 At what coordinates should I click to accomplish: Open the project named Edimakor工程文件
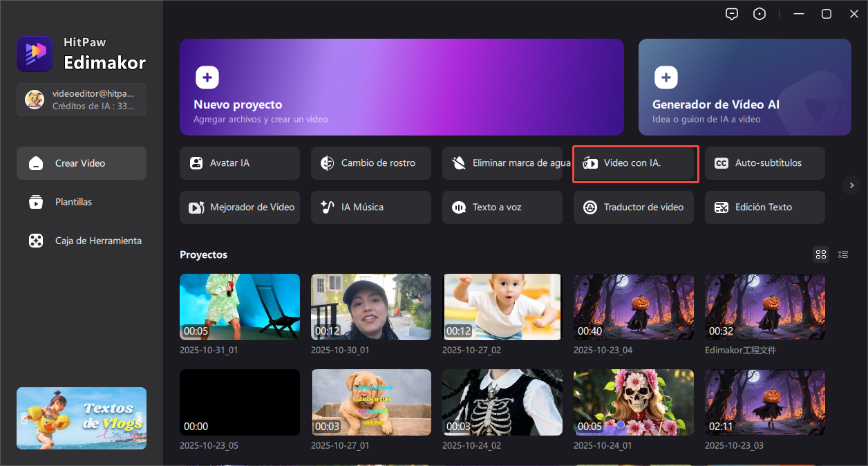(764, 307)
